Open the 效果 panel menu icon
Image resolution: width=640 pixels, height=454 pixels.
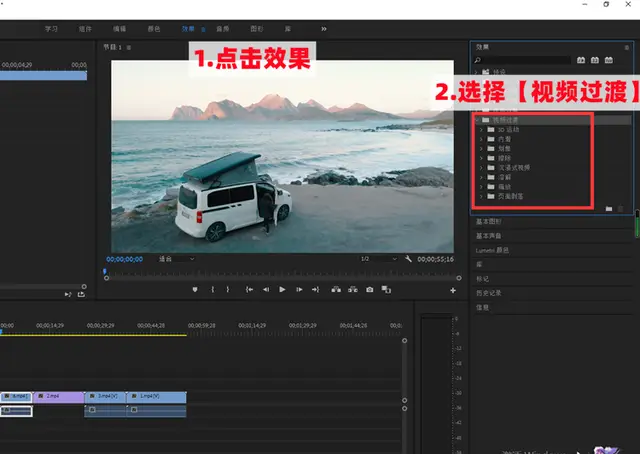[x=627, y=48]
